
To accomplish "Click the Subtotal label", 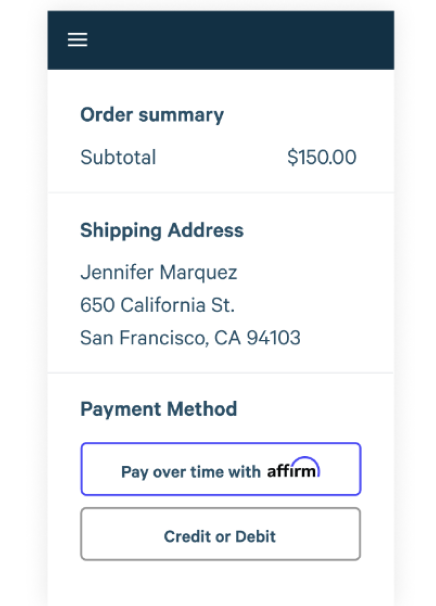I will tap(118, 157).
